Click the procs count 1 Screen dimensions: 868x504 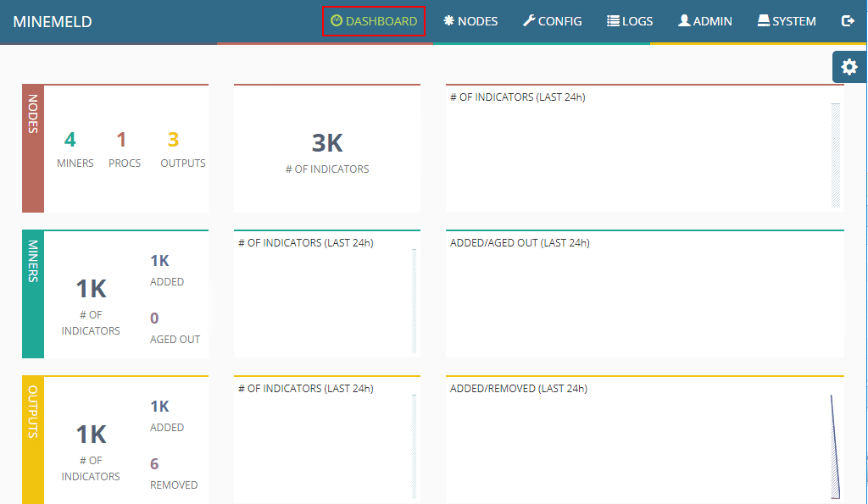point(121,140)
